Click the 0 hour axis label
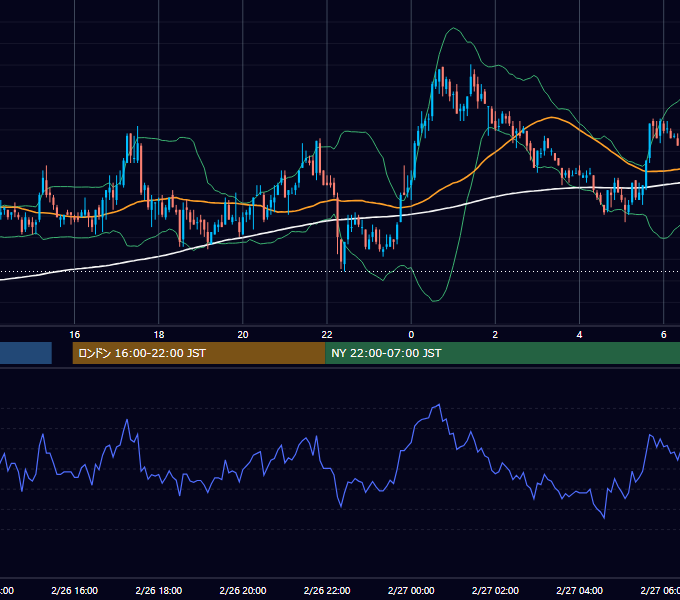The image size is (680, 600). [x=411, y=335]
